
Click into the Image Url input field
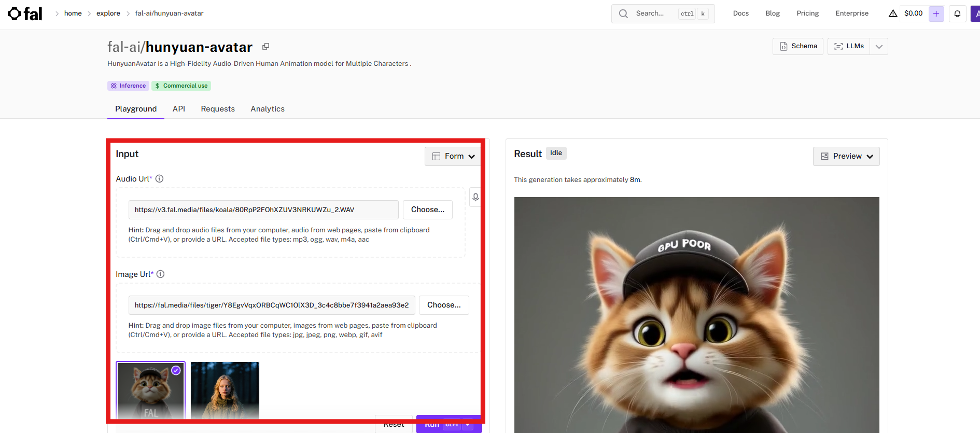272,305
